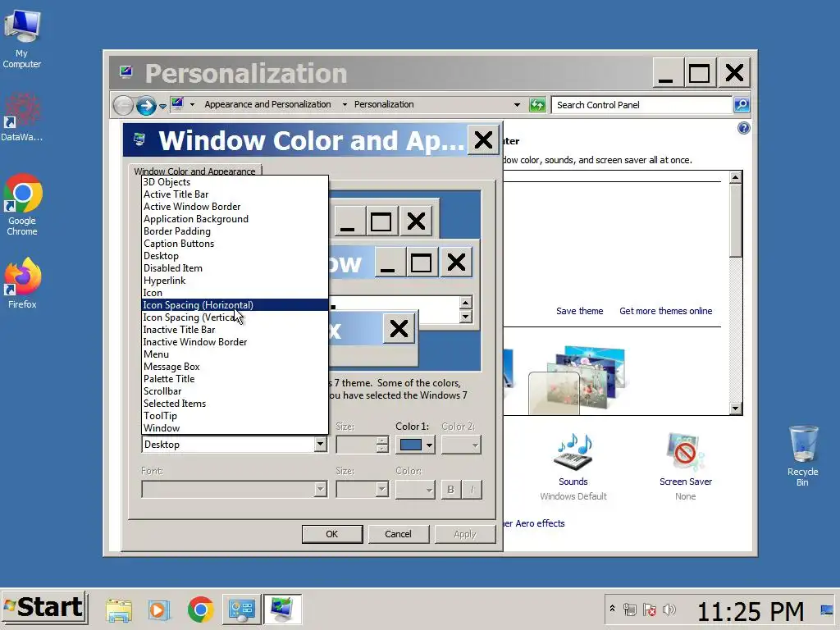The image size is (840, 630).
Task: Switch to Control Panel taskbar item
Action: tap(241, 609)
